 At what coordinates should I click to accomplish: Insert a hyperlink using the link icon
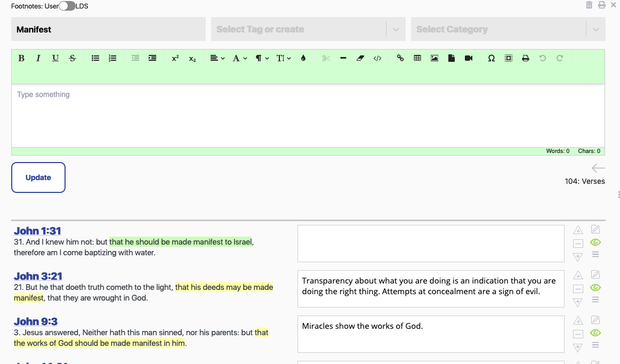(x=400, y=58)
